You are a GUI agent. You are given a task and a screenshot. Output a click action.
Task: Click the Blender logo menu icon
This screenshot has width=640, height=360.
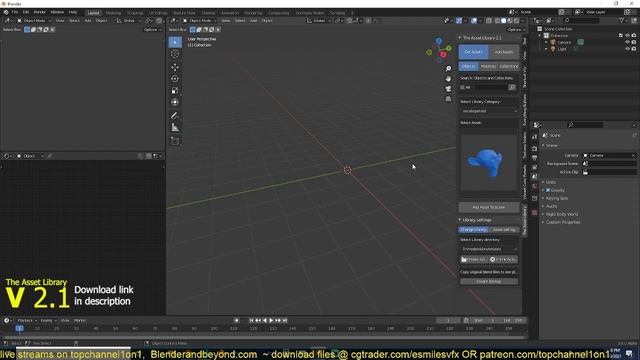[x=6, y=12]
